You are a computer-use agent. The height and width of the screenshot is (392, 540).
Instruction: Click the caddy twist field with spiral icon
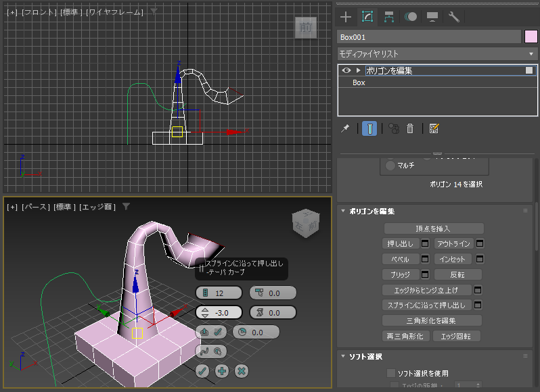pos(273,312)
